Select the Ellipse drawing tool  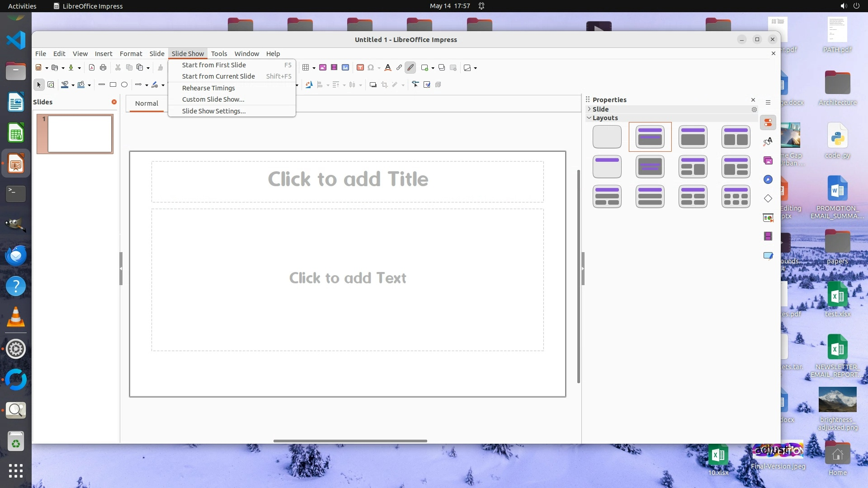pos(124,84)
